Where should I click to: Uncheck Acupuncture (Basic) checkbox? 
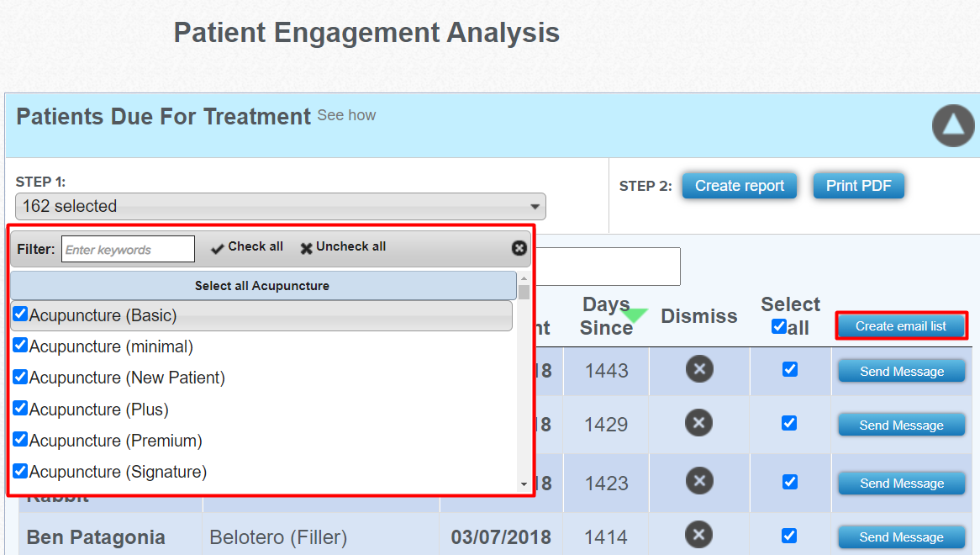tap(21, 314)
